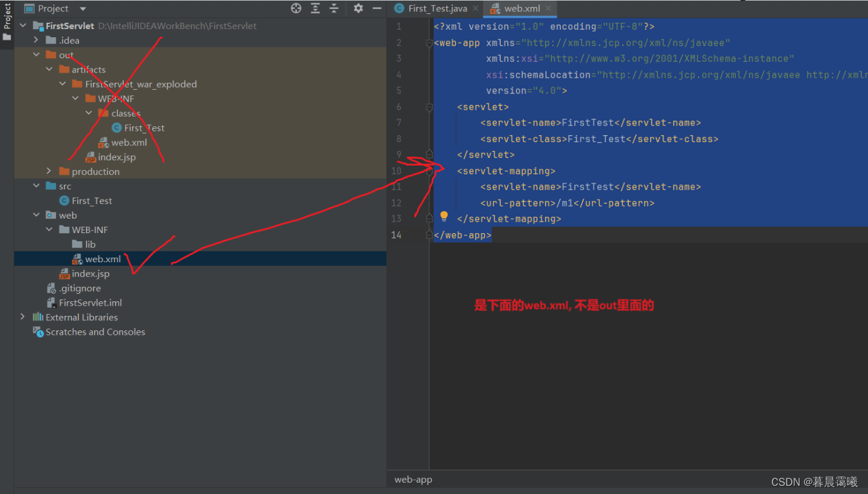Click the Collapse All icon in Project toolbar
The image size is (868, 494).
334,8
